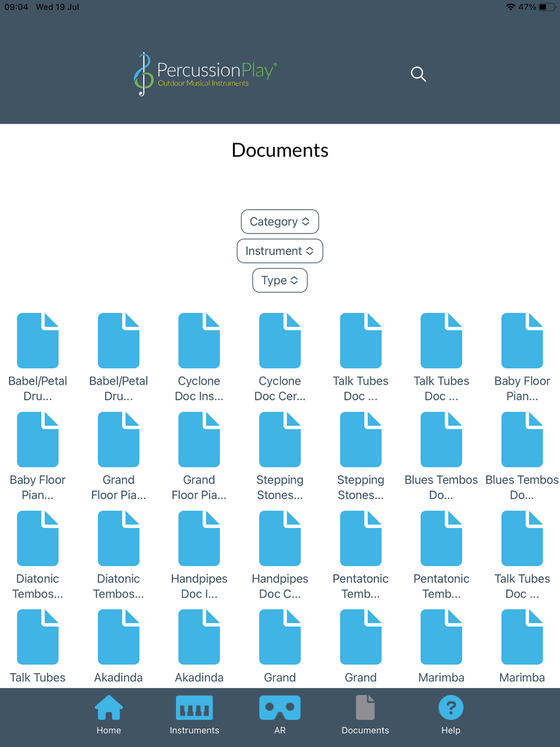
Task: Select the Documents tab in bottom bar
Action: [365, 715]
